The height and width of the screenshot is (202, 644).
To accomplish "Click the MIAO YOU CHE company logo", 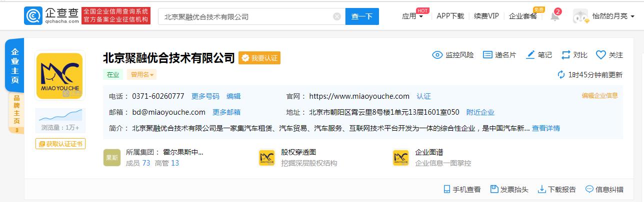I will tap(60, 76).
